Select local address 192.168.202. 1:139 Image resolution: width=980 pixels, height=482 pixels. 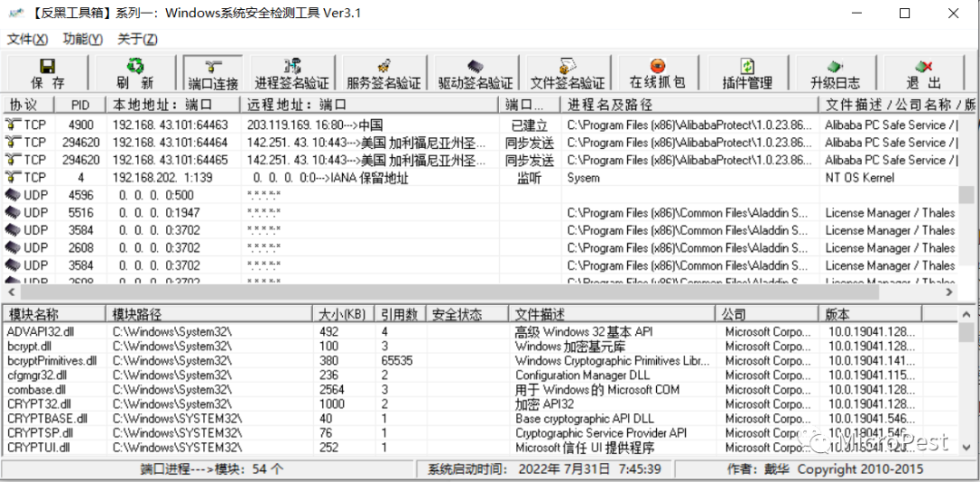click(162, 178)
